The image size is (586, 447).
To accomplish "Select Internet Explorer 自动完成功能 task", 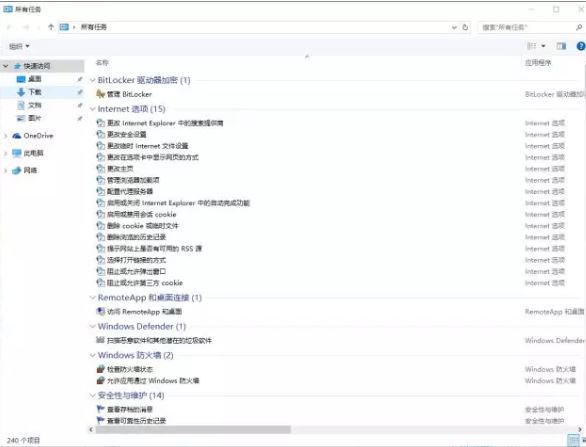I will pos(178,203).
